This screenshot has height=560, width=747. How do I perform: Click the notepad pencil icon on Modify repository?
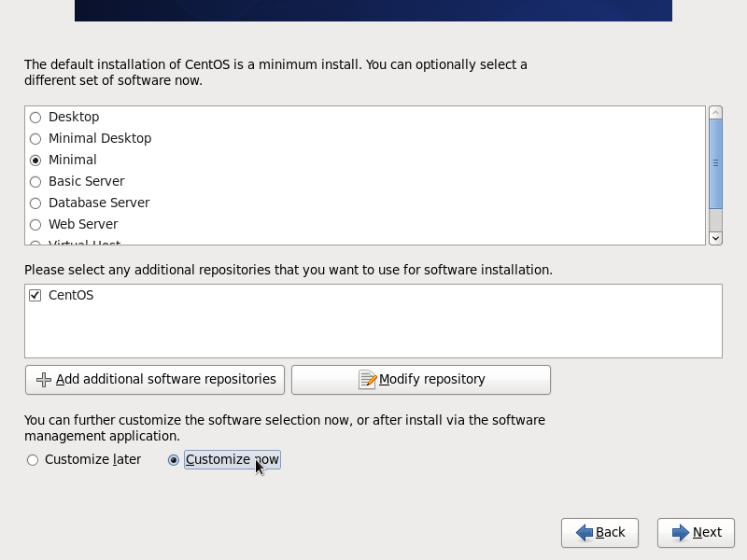click(x=367, y=380)
